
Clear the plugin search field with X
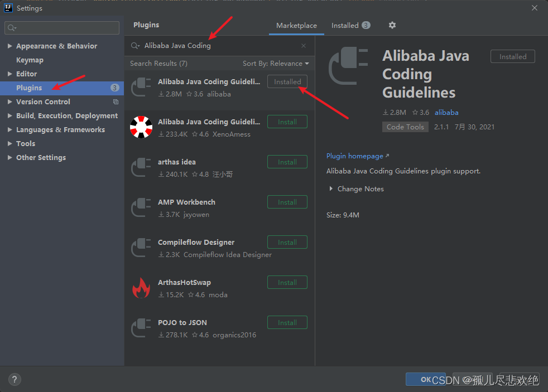pyautogui.click(x=304, y=46)
